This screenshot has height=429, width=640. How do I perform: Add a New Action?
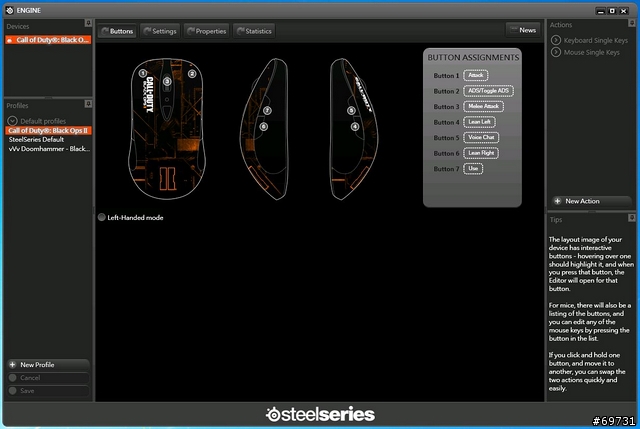[x=591, y=201]
